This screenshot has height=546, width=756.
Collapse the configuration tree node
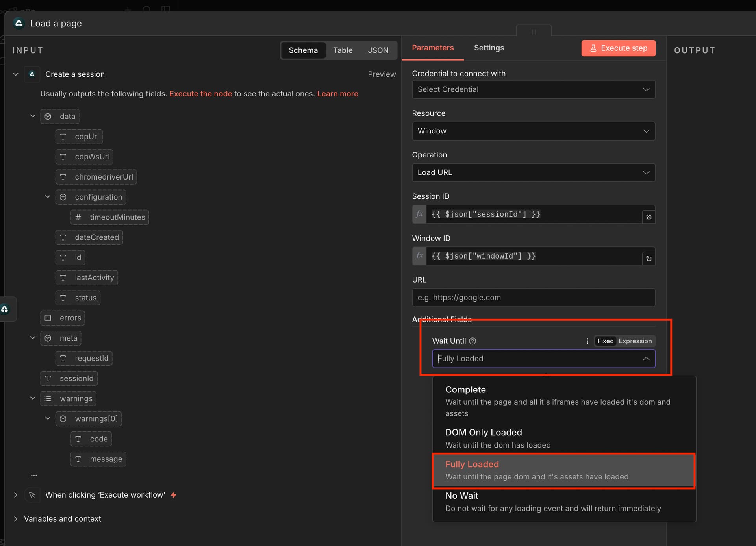48,197
